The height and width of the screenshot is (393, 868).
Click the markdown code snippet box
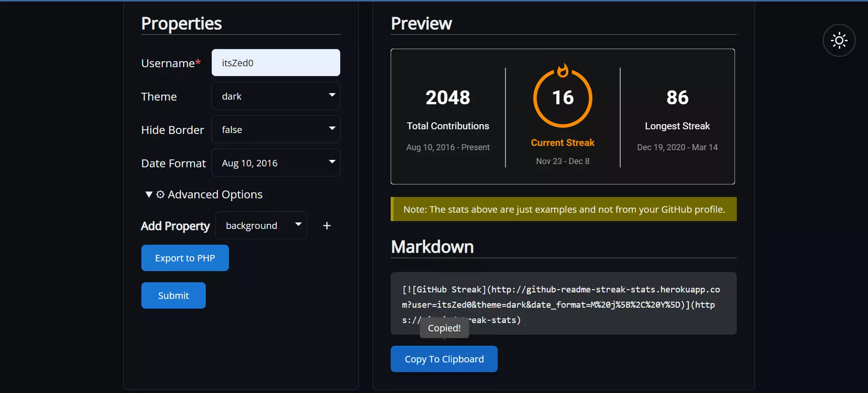(564, 304)
